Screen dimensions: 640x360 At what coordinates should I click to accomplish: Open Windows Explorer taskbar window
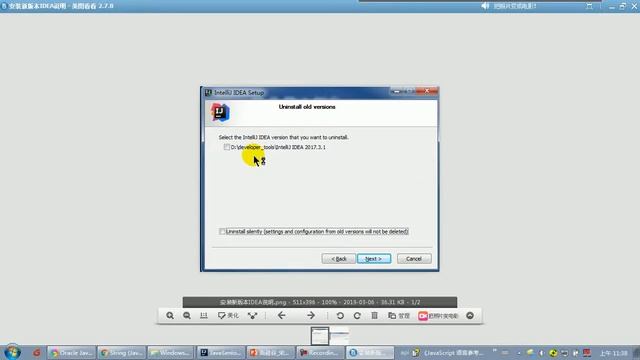tap(171, 353)
